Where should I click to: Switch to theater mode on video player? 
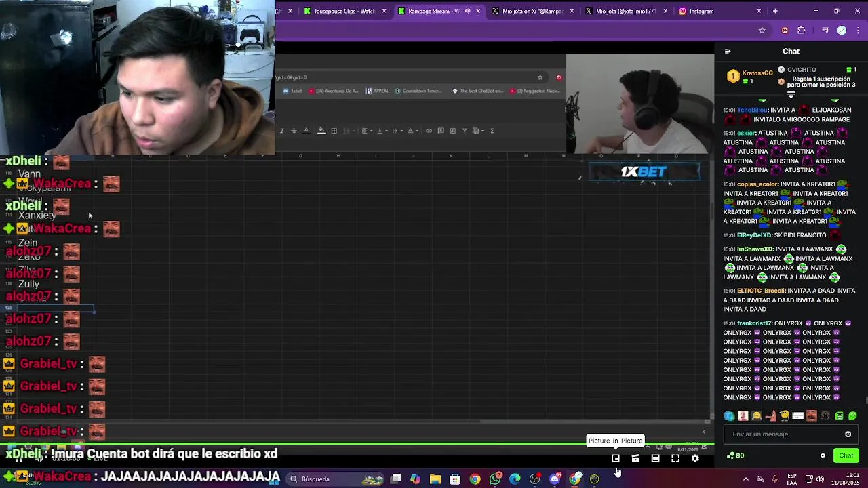pyautogui.click(x=655, y=459)
